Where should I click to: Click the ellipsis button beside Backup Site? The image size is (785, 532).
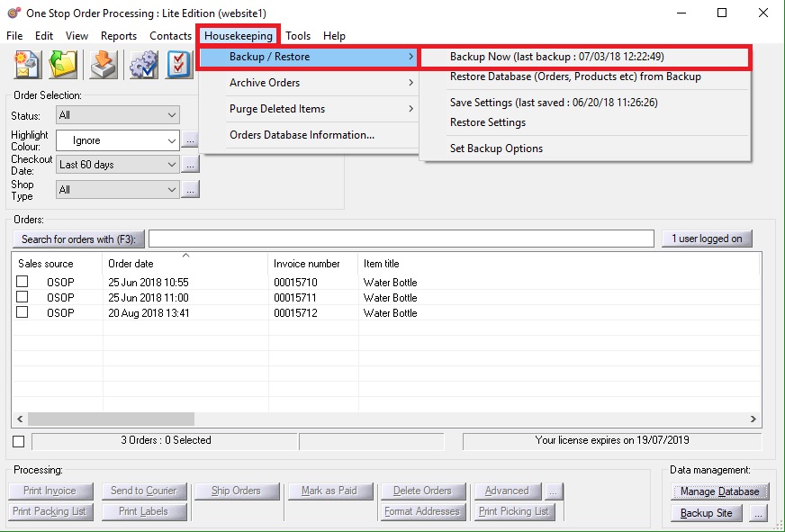pyautogui.click(x=759, y=513)
